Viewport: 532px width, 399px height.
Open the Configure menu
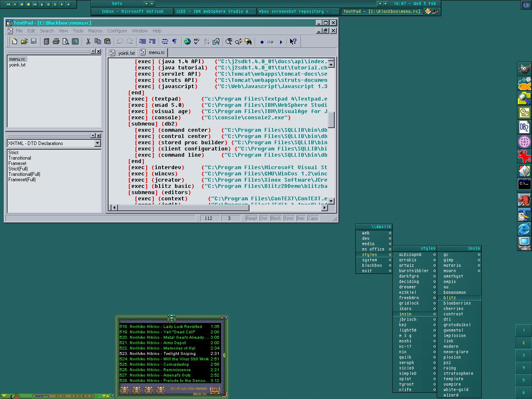(117, 31)
